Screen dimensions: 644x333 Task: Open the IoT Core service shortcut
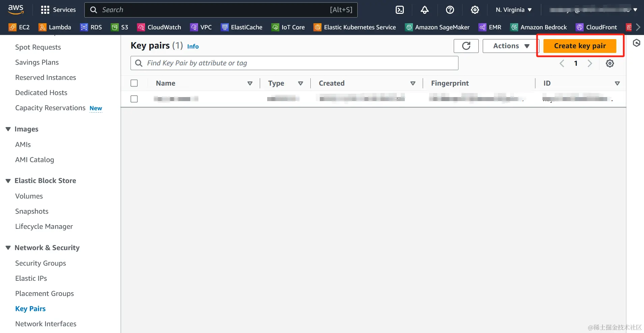click(x=288, y=27)
